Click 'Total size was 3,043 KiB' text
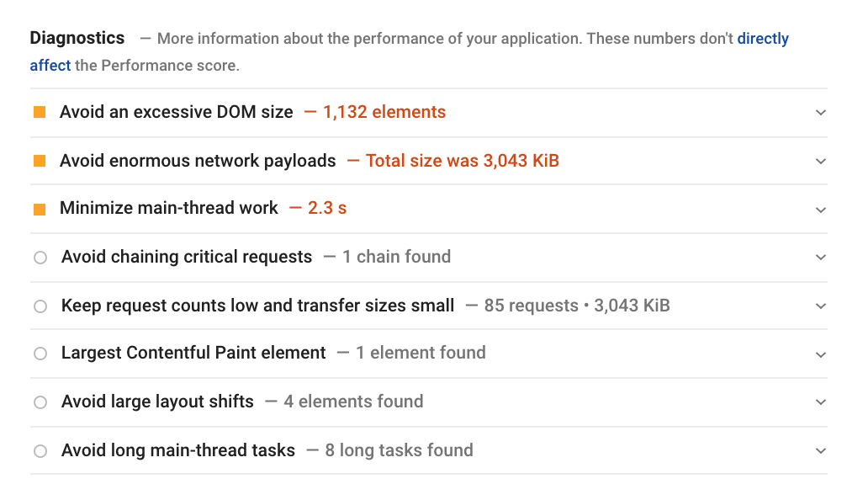868x500 pixels. coord(462,161)
